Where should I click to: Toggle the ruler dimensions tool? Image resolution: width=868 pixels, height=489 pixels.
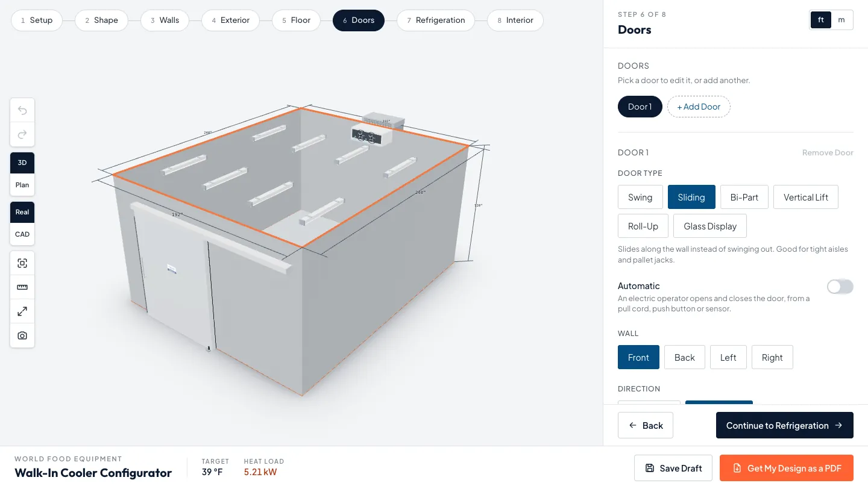click(x=22, y=287)
